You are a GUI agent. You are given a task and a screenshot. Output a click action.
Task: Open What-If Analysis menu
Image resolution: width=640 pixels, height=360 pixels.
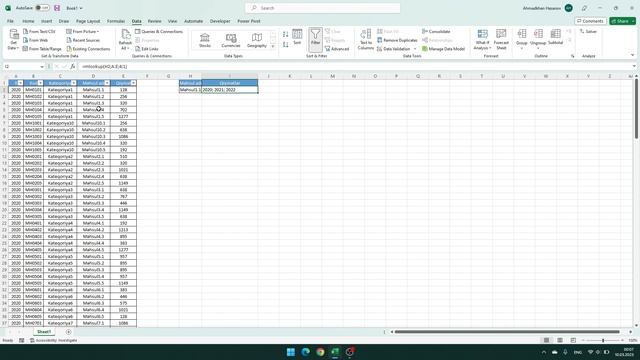coord(482,40)
